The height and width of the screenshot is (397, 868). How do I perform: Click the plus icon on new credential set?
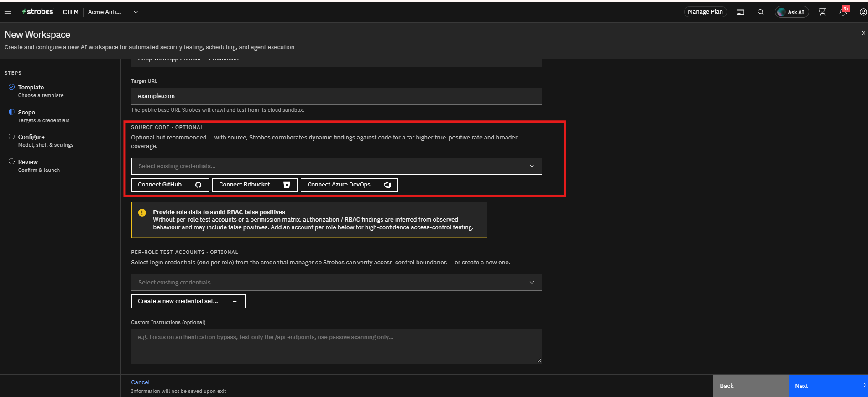coord(235,301)
